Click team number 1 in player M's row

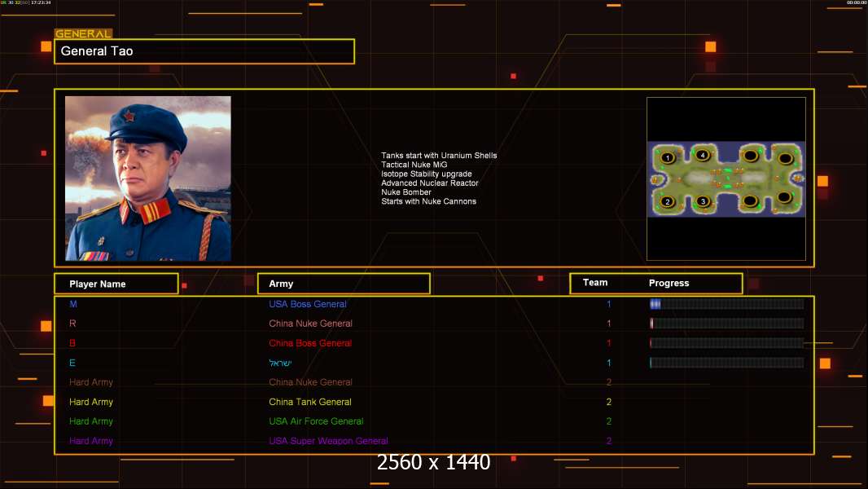pos(609,304)
